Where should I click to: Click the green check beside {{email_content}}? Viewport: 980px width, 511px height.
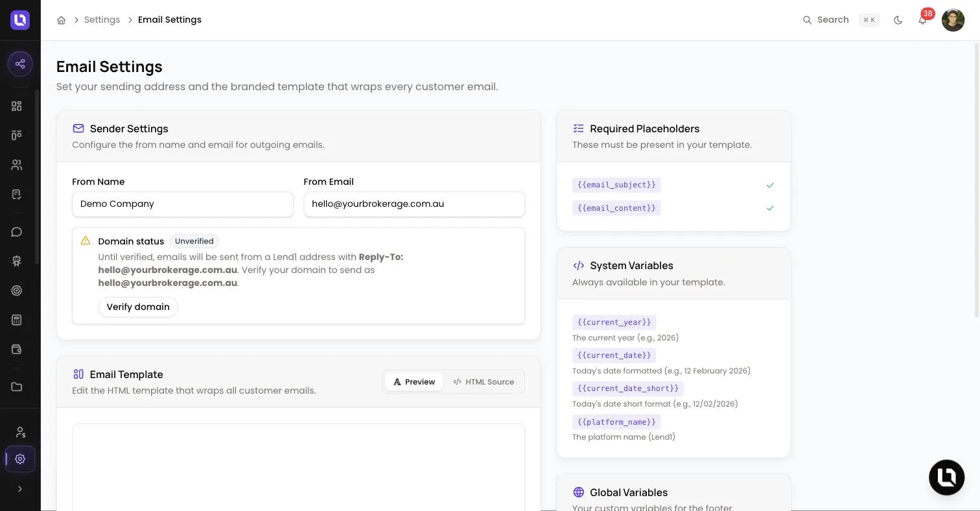[770, 208]
